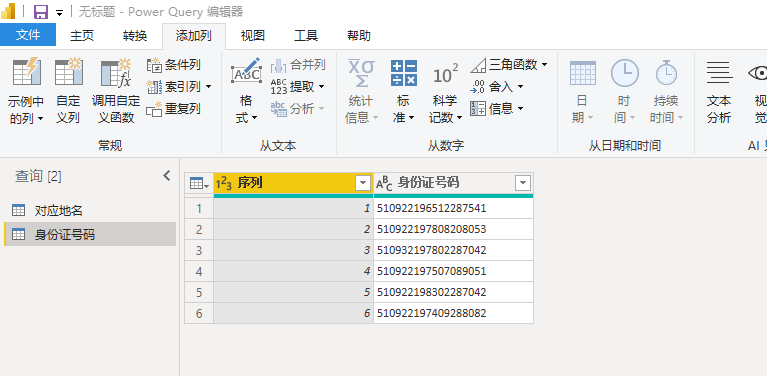The image size is (767, 376).
Task: Click the 日期 calendar icon
Action: click(x=583, y=73)
